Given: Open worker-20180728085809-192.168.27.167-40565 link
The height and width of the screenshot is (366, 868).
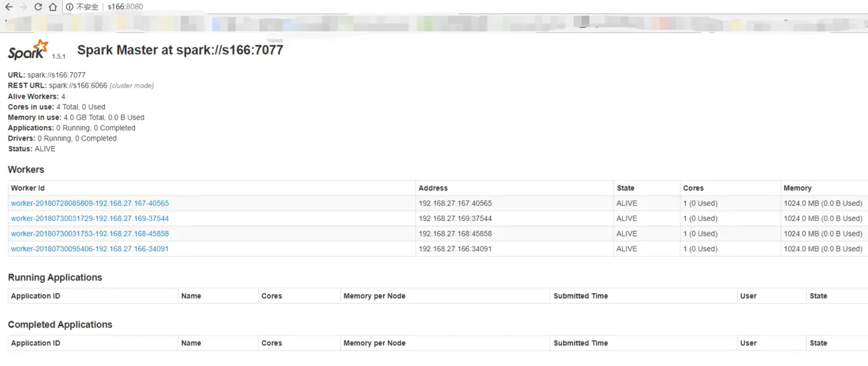Looking at the screenshot, I should click(x=90, y=204).
